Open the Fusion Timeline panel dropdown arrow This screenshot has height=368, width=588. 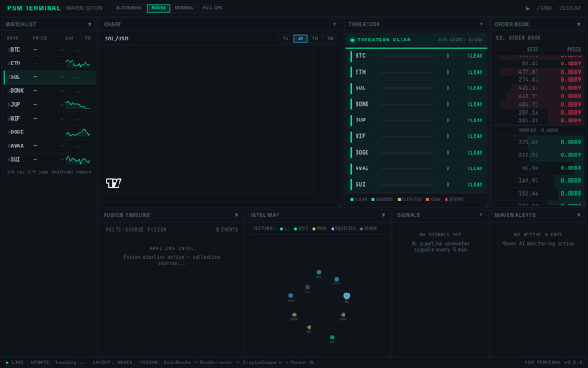[x=237, y=215]
